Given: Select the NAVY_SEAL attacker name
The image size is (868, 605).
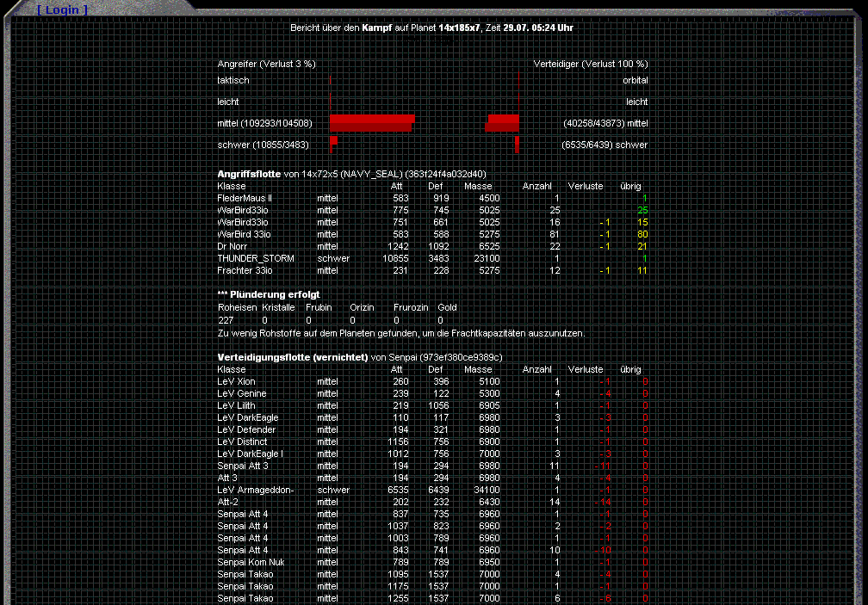Looking at the screenshot, I should click(x=369, y=174).
